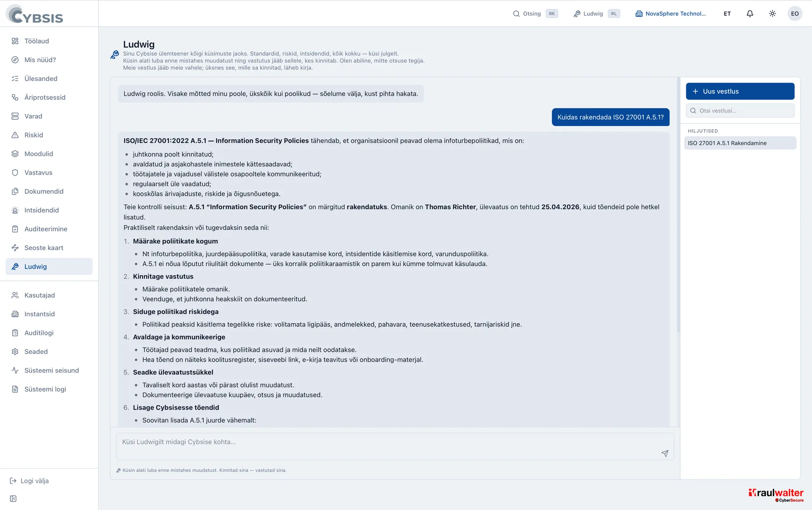The image size is (812, 510).
Task: Click the Ludwig page title
Action: coord(139,44)
